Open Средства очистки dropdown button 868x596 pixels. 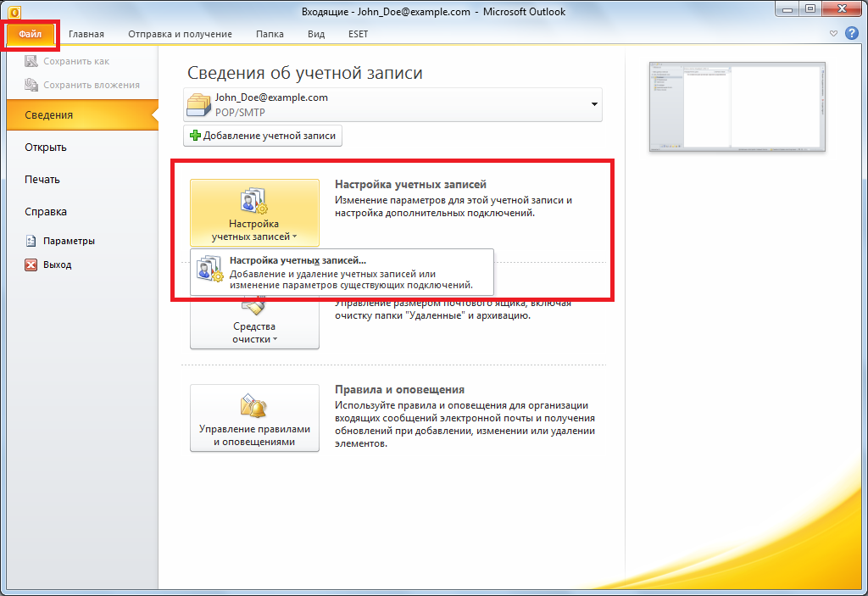click(254, 322)
